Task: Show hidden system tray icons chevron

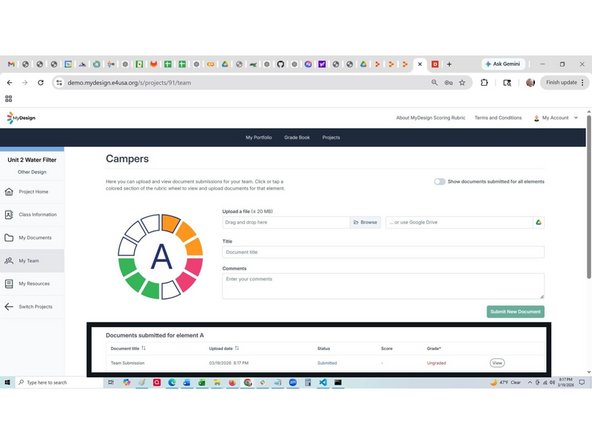Action: click(x=529, y=382)
